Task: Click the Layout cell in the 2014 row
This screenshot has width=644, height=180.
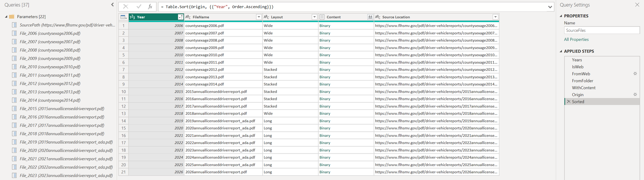Action: click(290, 84)
